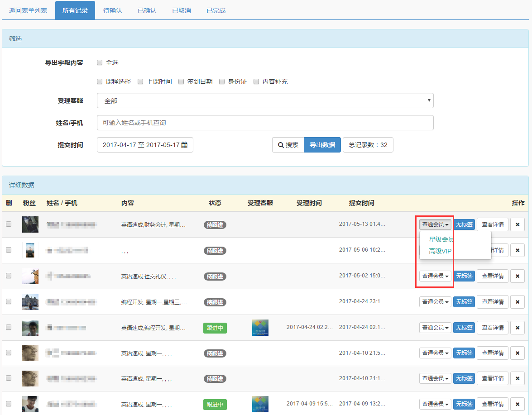Open 普通会员 dropdown in 2017-04-24 02:1 row
Viewport: 532px width, 415px height.
435,328
